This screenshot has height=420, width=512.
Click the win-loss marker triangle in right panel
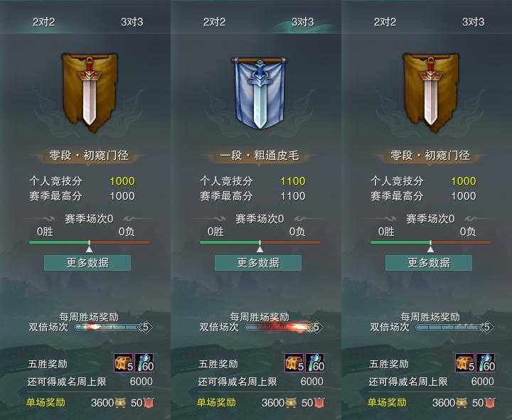point(431,249)
